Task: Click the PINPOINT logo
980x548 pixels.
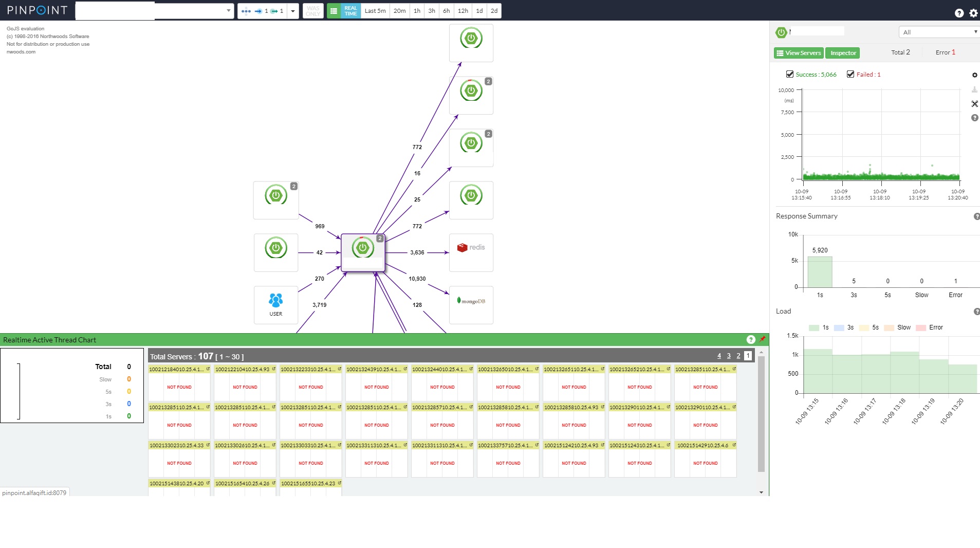Action: 37,10
